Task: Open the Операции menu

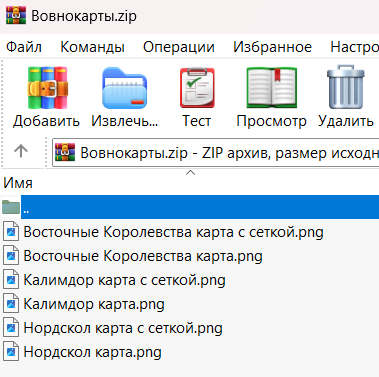Action: [179, 47]
